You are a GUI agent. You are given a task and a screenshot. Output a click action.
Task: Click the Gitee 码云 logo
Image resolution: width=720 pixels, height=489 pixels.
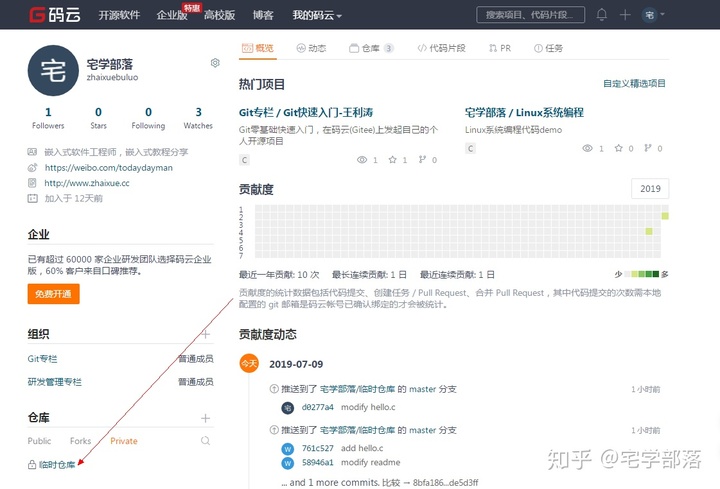point(55,15)
